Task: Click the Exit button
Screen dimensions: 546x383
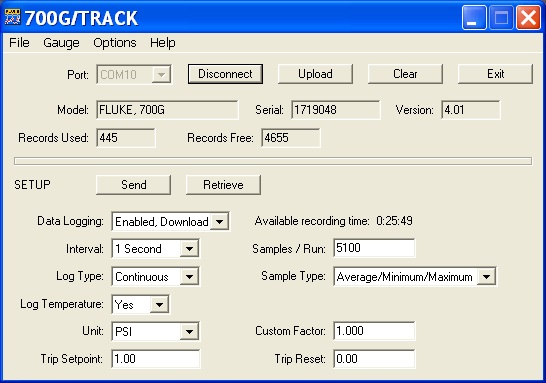Action: pos(495,74)
